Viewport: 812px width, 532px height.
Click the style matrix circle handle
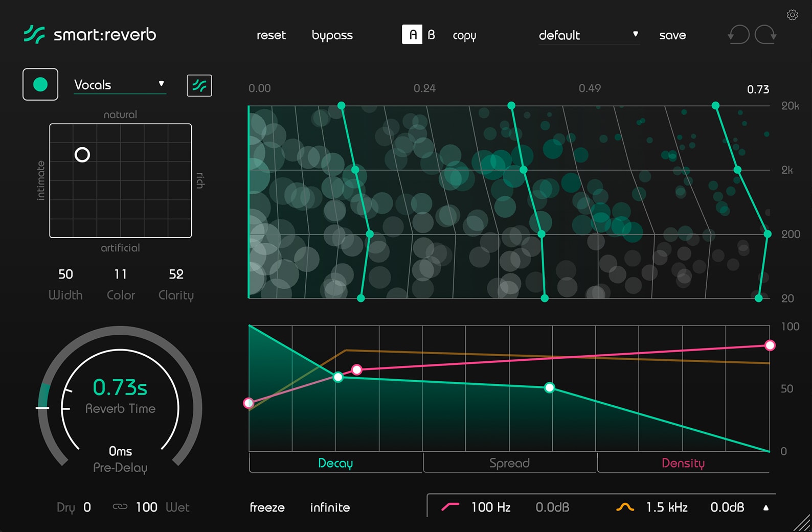[x=82, y=154]
